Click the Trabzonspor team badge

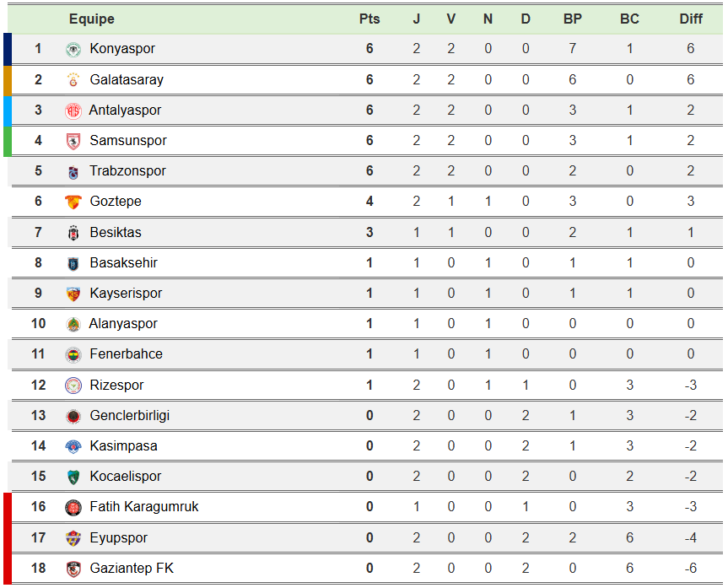click(73, 171)
